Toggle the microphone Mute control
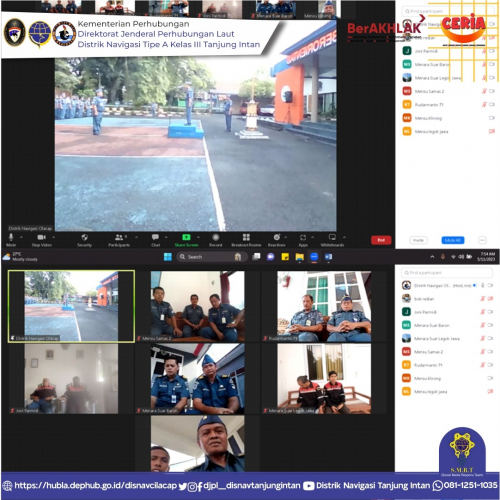This screenshot has height=500, width=500. tap(11, 240)
